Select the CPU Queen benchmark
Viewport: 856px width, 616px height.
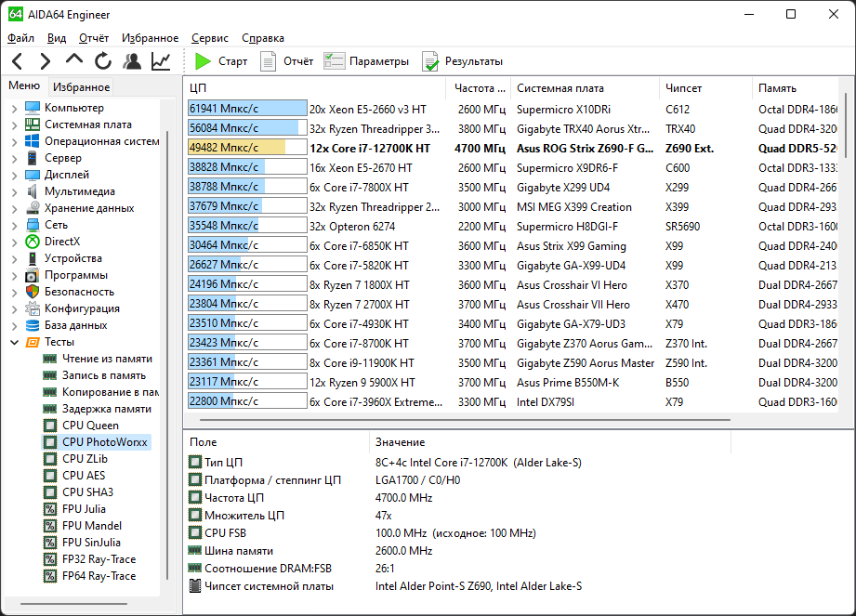(x=81, y=426)
